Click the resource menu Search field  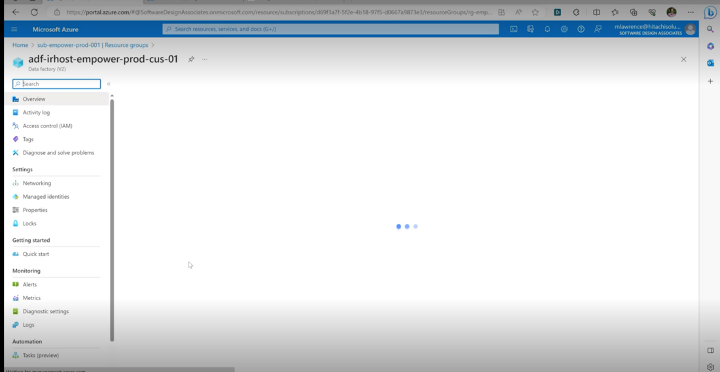pos(56,84)
